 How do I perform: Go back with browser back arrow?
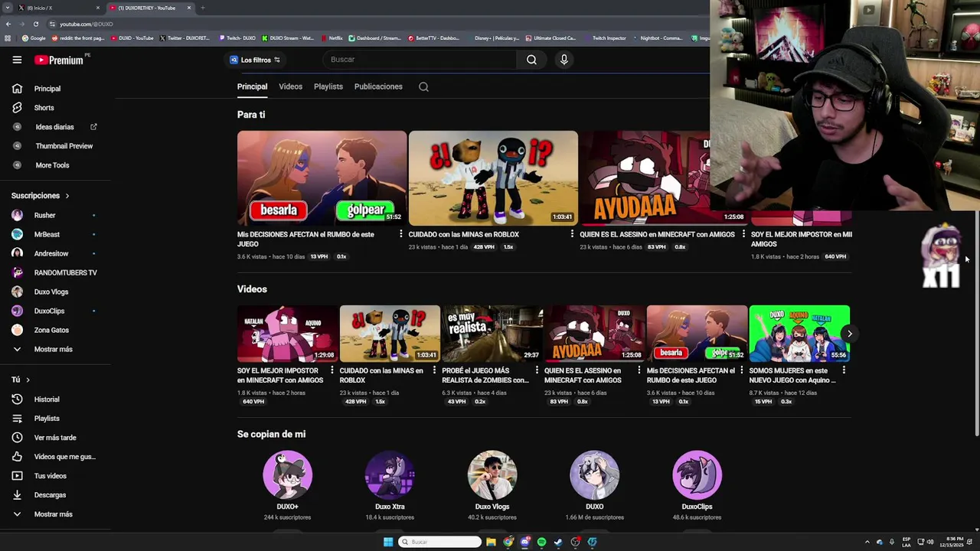(8, 24)
